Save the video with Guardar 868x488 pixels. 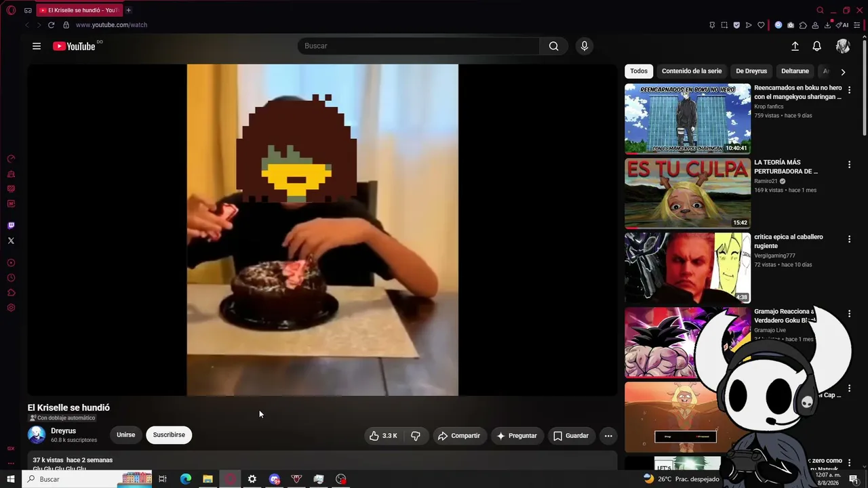(x=571, y=436)
